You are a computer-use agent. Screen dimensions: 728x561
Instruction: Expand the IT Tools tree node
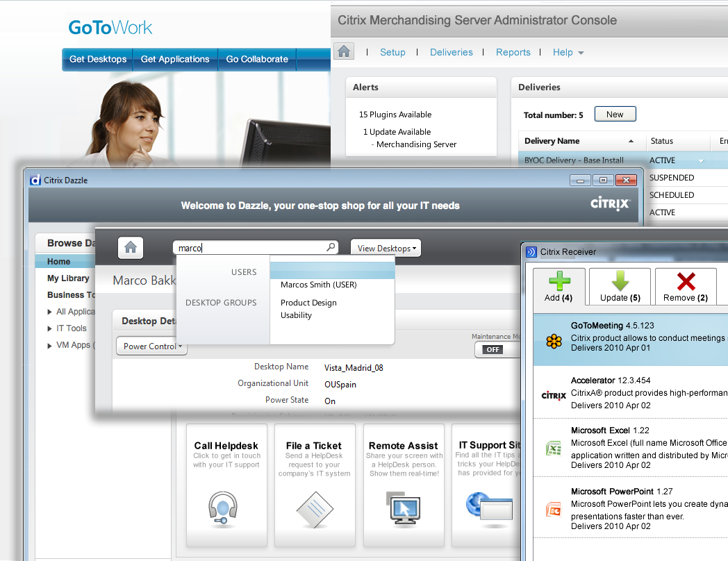point(49,328)
